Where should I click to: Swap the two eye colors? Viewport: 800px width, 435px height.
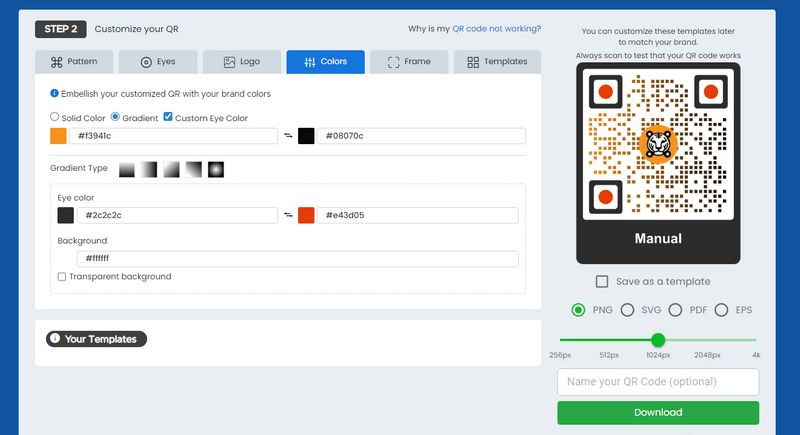pyautogui.click(x=288, y=215)
